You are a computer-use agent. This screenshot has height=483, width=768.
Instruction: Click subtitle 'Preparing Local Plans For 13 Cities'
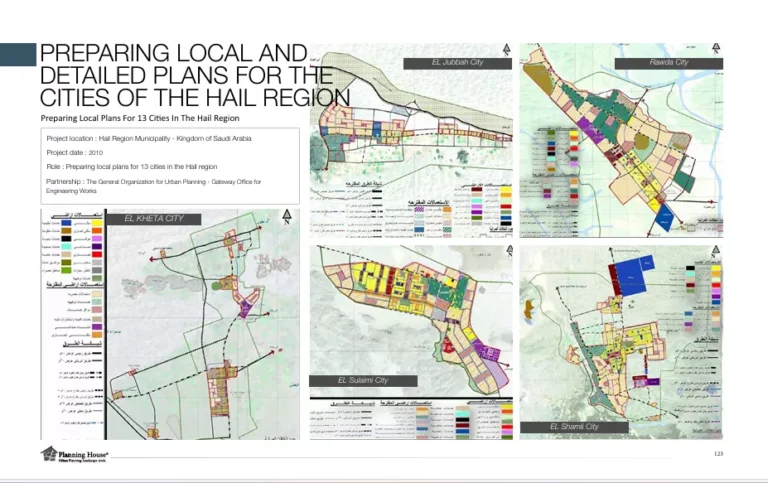pos(140,118)
